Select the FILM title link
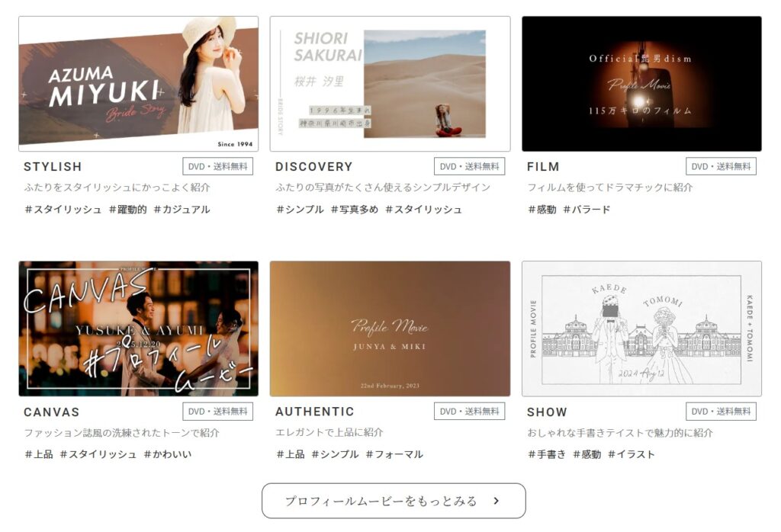 pos(543,167)
